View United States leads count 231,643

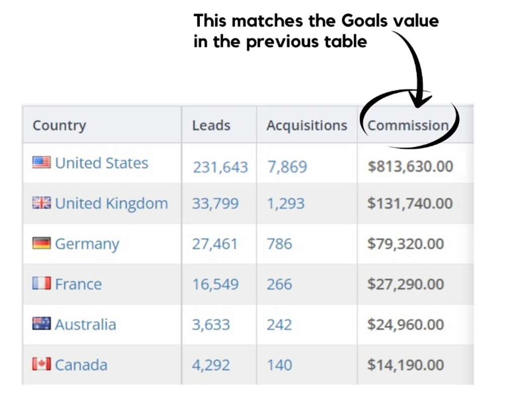(220, 167)
